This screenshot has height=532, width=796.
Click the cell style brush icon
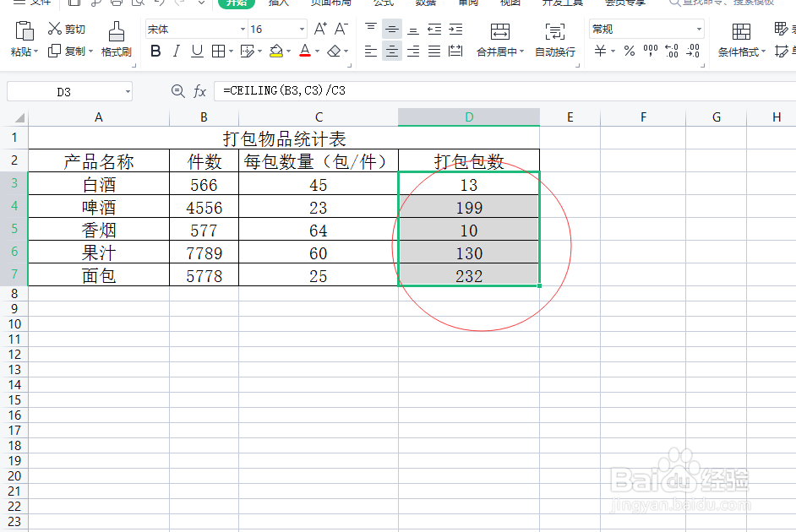pos(248,52)
